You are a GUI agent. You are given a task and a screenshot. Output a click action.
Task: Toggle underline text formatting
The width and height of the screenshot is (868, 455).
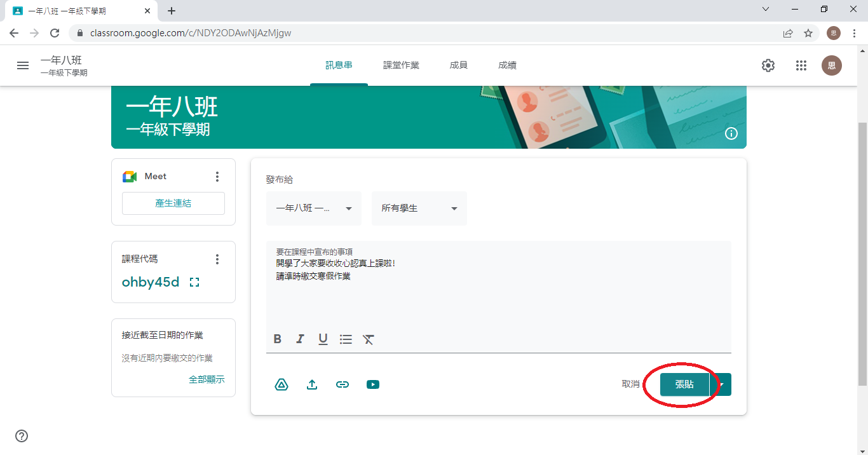tap(323, 339)
